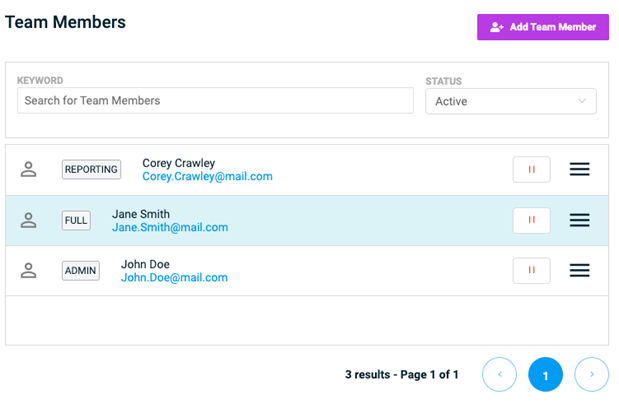619x404 pixels.
Task: Pause Jane Smith's account
Action: tap(531, 220)
